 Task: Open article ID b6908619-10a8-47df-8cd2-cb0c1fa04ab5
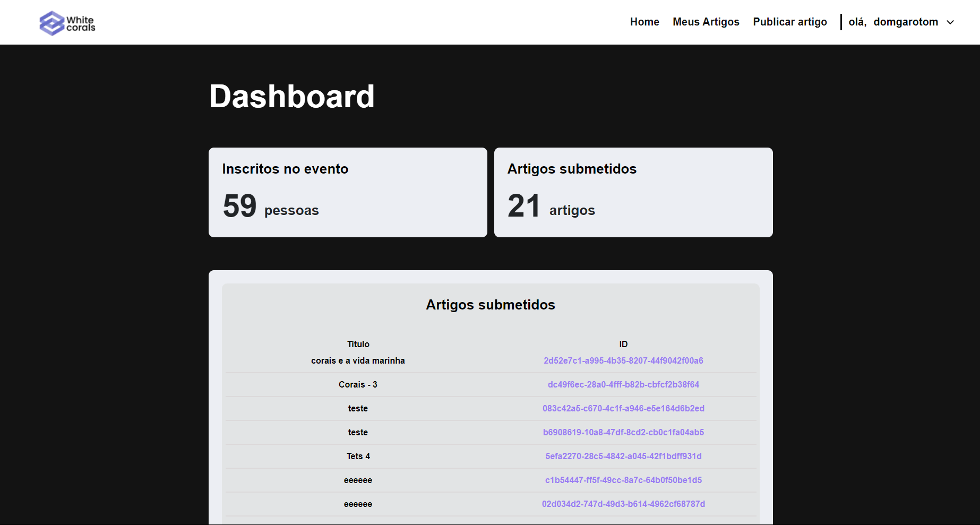pyautogui.click(x=623, y=432)
